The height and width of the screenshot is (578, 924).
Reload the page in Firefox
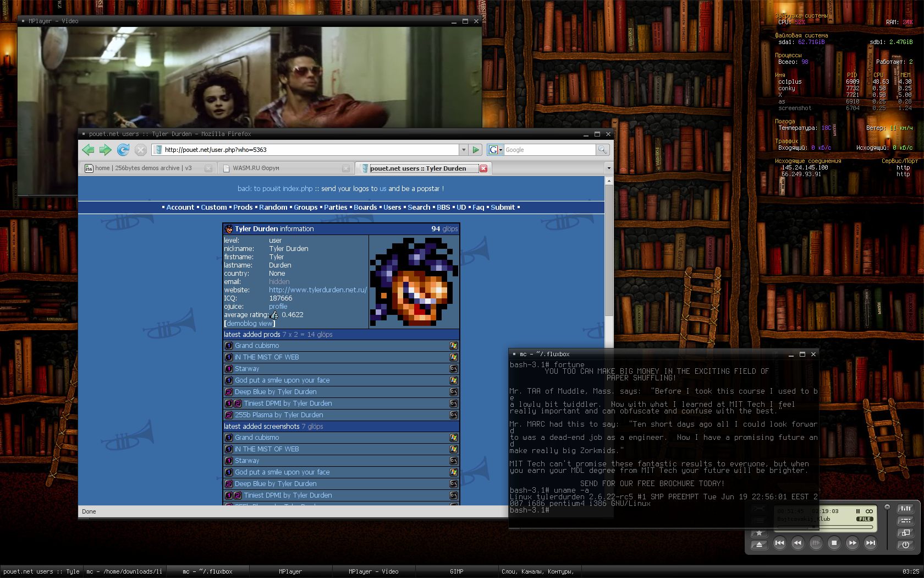click(x=123, y=150)
